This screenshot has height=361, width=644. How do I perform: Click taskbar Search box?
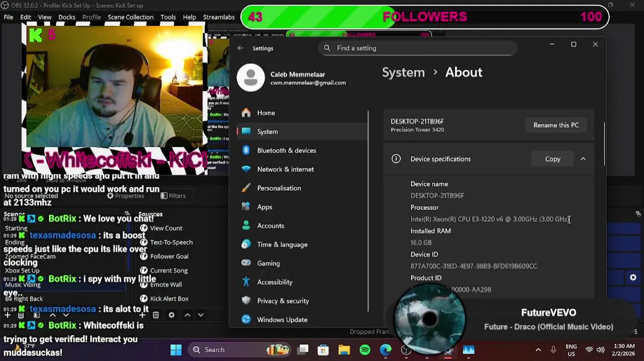[x=238, y=350]
